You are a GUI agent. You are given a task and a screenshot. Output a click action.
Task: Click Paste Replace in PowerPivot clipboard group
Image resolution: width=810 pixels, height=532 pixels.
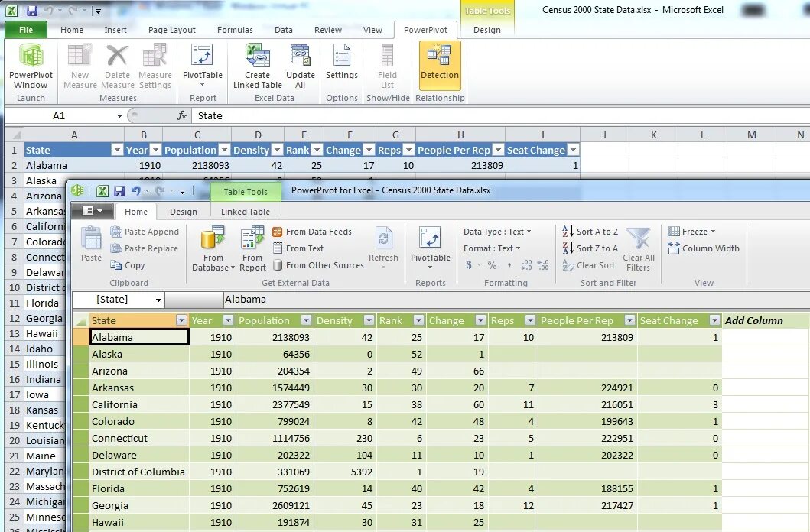(x=144, y=248)
